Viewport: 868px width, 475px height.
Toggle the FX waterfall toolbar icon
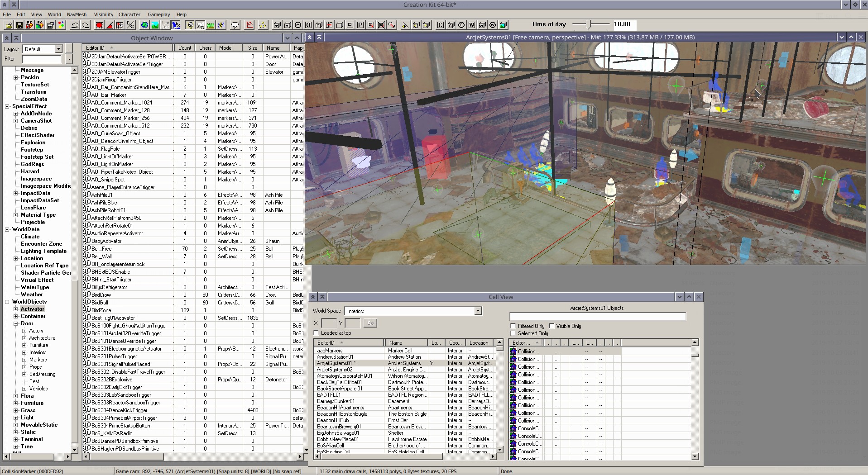coord(176,25)
